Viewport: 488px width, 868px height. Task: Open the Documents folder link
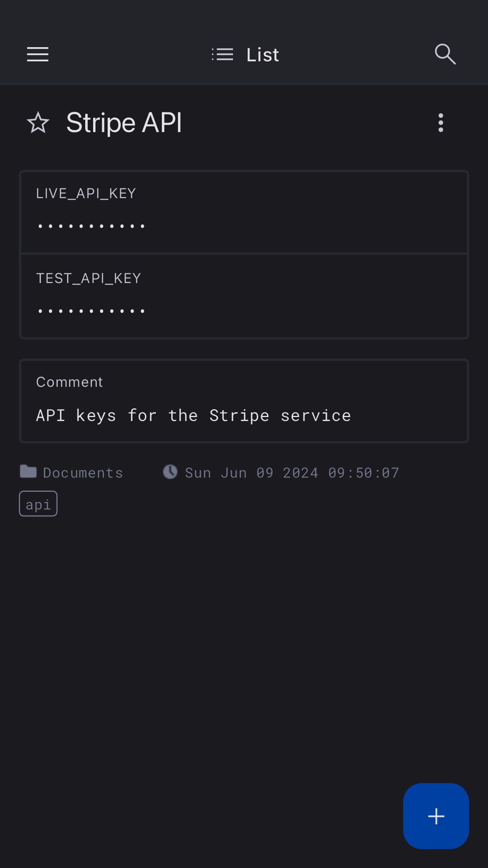[x=83, y=473]
